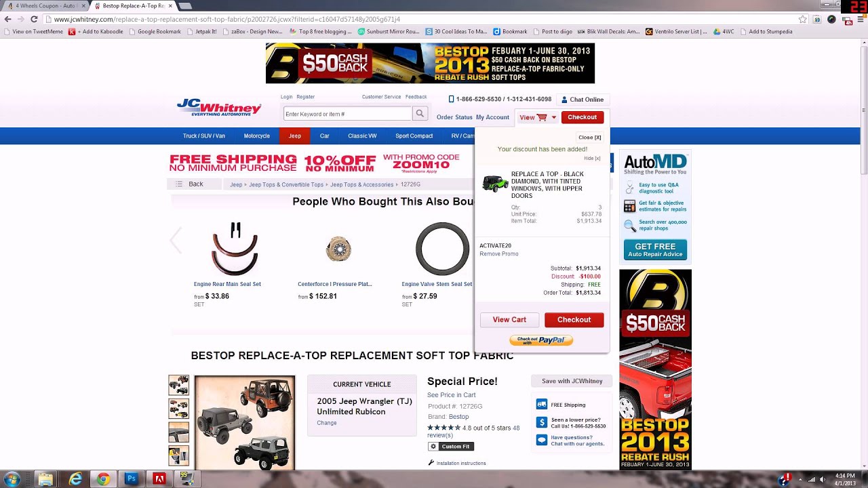The height and width of the screenshot is (488, 868).
Task: Click the AutoMD diagnostic tool icon
Action: coord(630,188)
